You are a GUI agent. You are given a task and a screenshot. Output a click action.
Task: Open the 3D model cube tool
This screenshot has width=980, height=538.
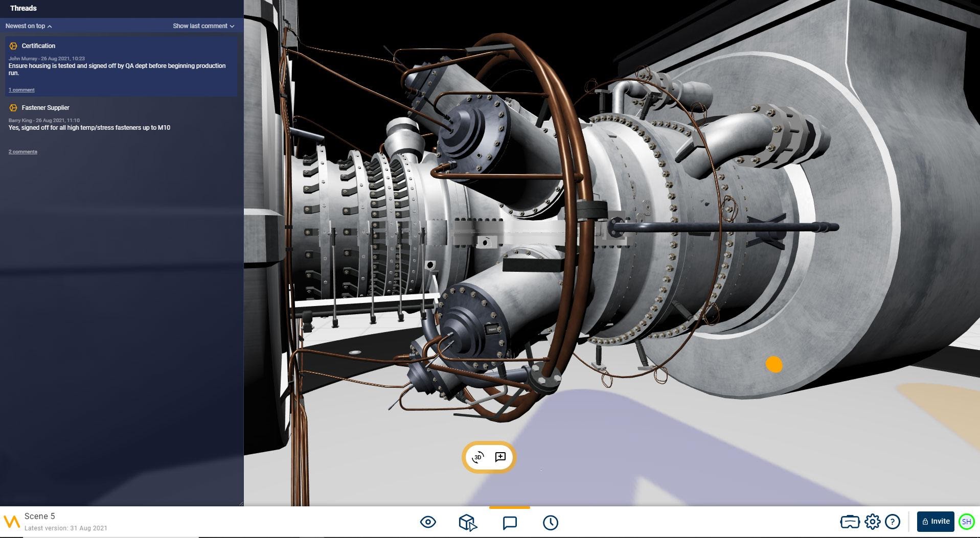pos(468,522)
